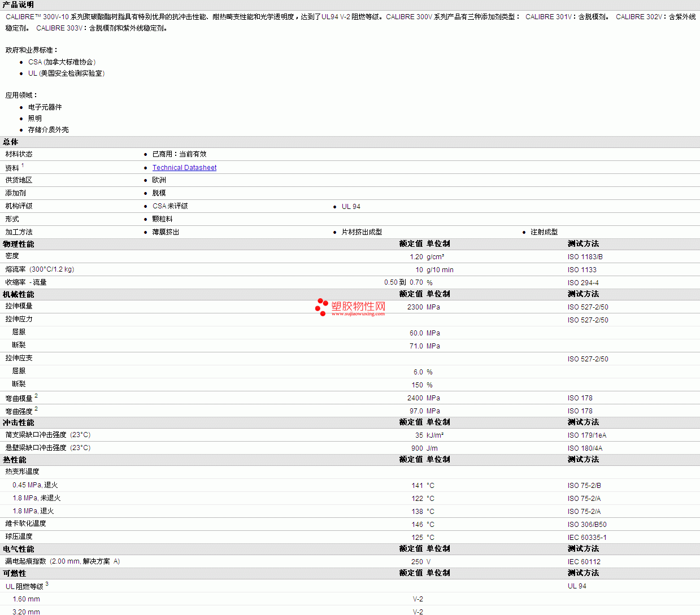700x615 pixels.
Task: Click the '欧洲' region value
Action: pos(159,180)
